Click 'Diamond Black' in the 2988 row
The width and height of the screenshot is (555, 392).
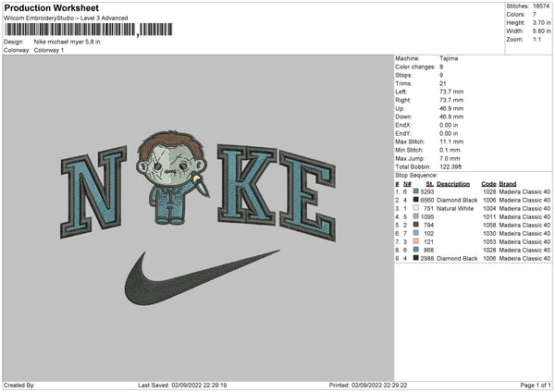(457, 258)
